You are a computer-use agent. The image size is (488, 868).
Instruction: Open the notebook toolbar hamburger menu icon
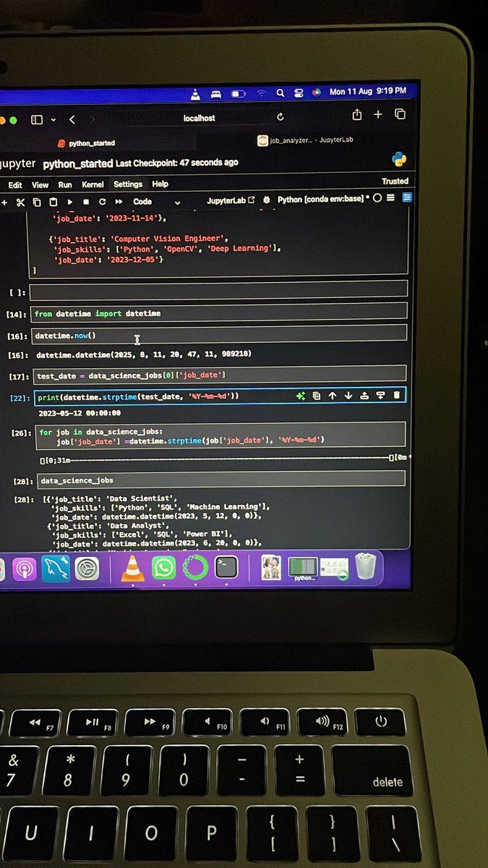(x=390, y=197)
